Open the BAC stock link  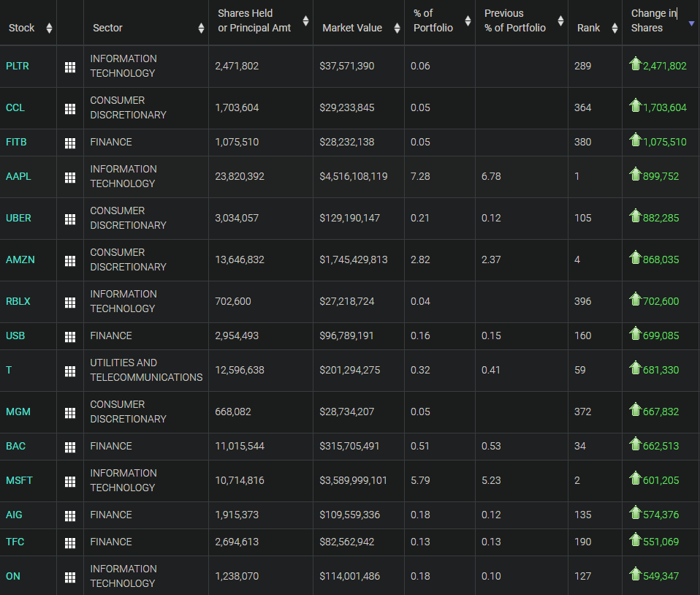click(15, 446)
